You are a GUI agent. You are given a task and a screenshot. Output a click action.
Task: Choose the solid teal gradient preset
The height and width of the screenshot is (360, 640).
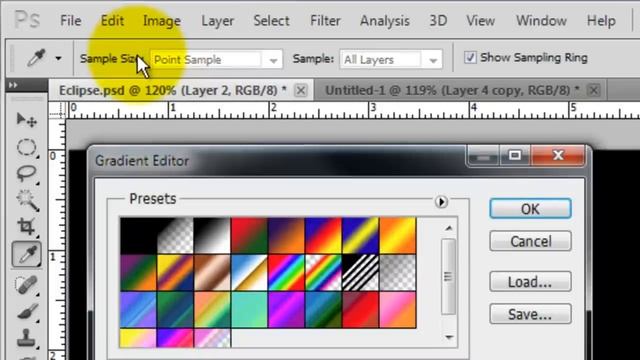point(249,310)
